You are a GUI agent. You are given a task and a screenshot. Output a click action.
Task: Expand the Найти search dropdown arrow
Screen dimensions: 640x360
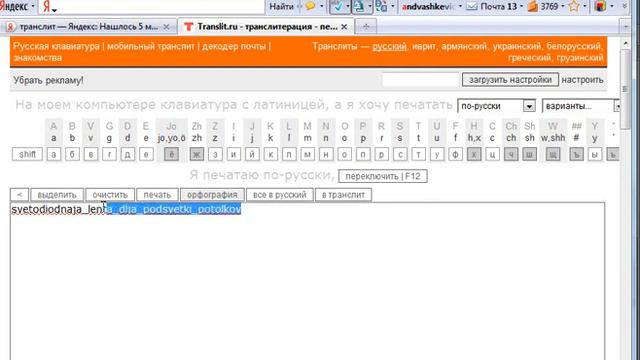[299, 6]
